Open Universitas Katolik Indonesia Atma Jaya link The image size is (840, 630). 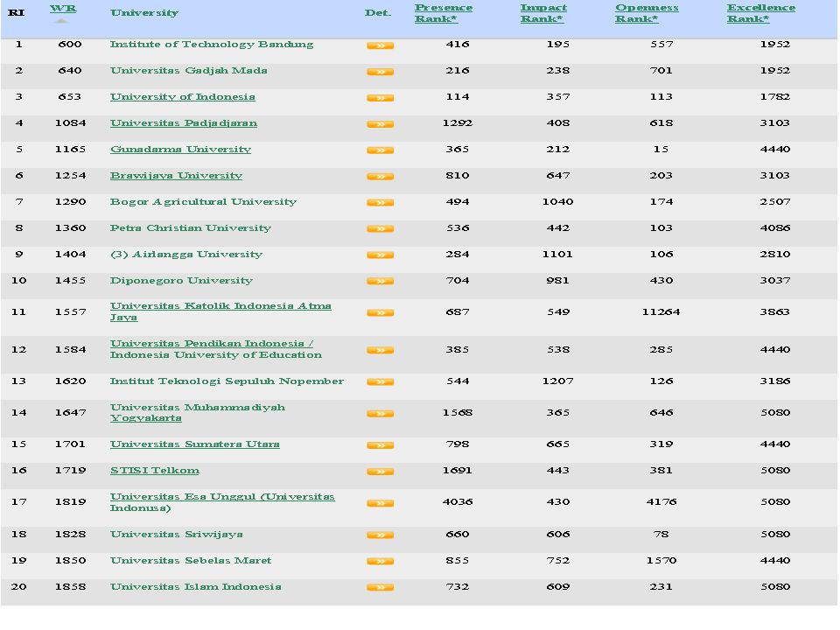point(220,311)
